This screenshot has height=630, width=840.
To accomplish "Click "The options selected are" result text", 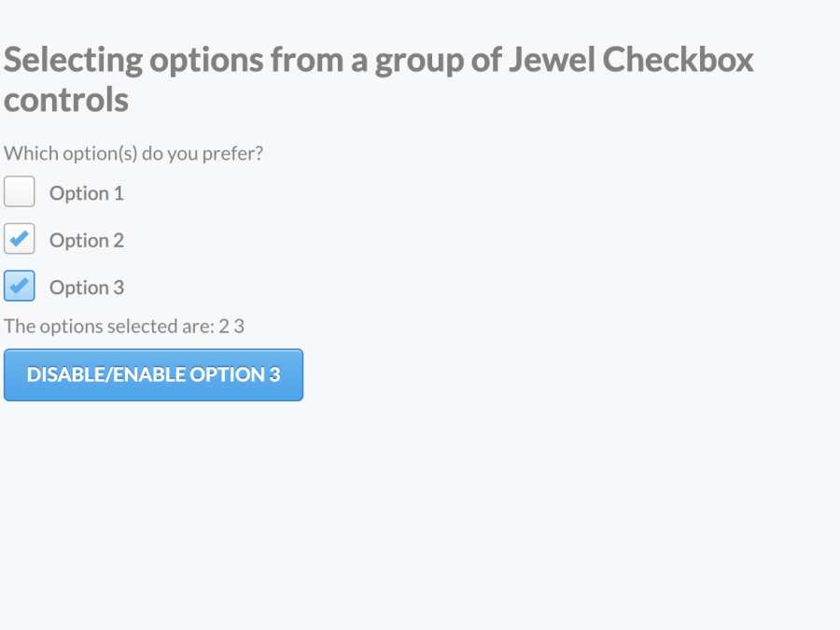I will click(x=108, y=326).
